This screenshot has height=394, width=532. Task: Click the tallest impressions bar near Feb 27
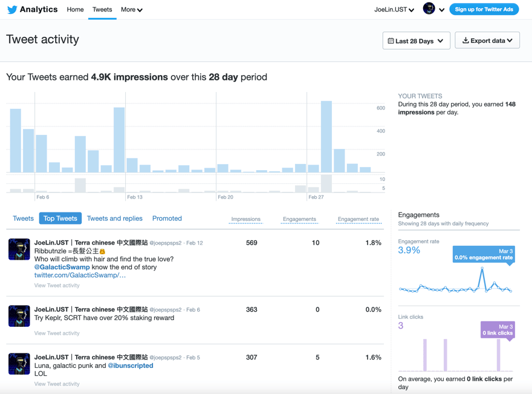(x=326, y=137)
